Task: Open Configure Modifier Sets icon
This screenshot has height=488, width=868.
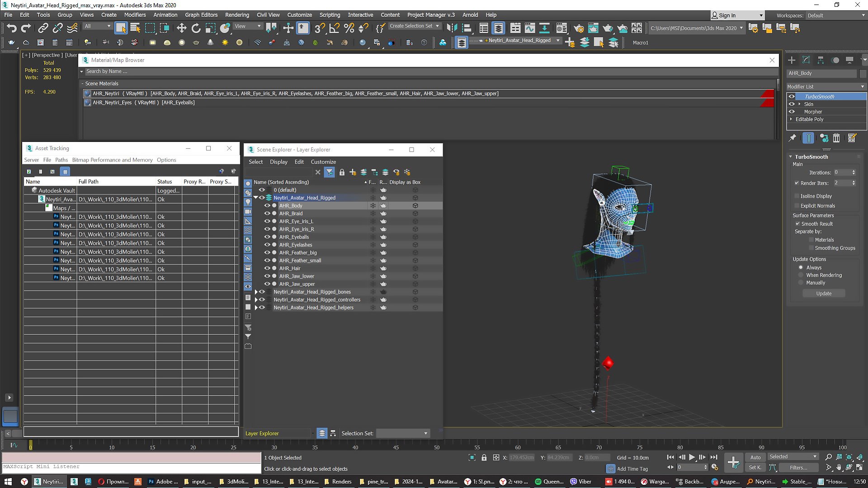Action: tap(852, 138)
